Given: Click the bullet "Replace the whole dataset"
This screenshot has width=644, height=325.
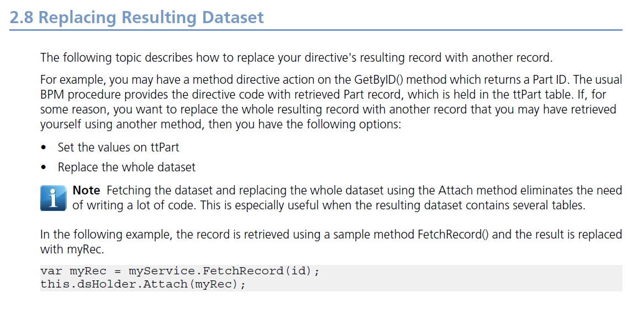Looking at the screenshot, I should click(126, 167).
